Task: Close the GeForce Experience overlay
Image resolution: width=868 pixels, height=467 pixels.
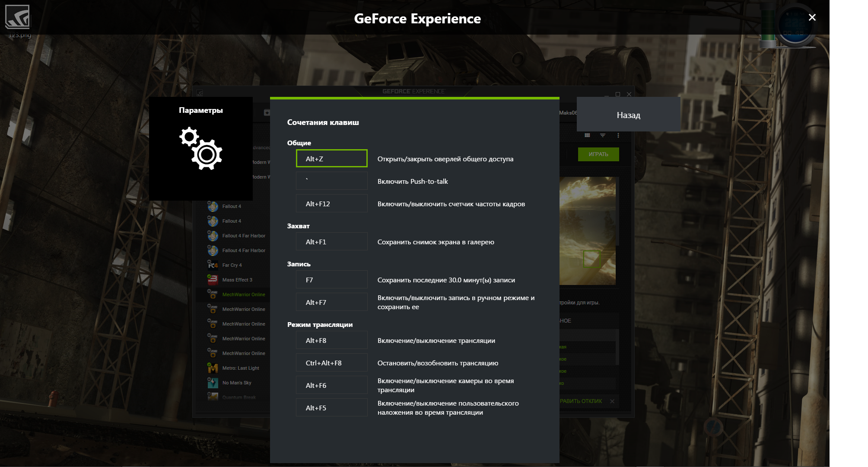Action: (812, 17)
